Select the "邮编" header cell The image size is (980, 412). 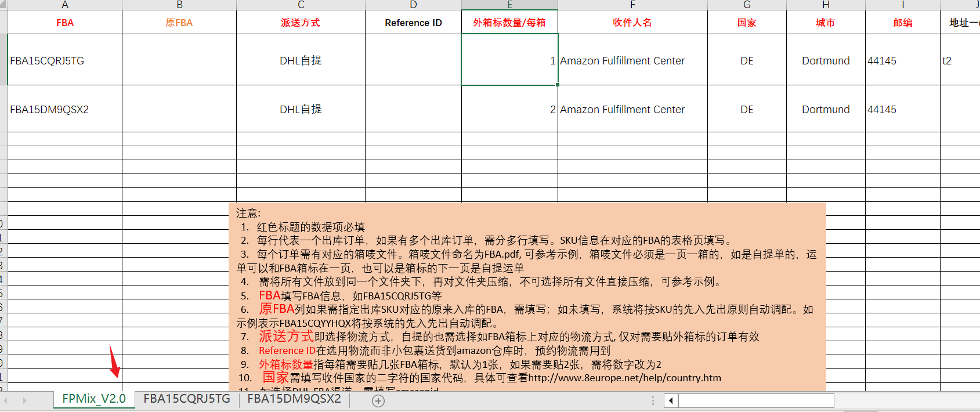[903, 23]
